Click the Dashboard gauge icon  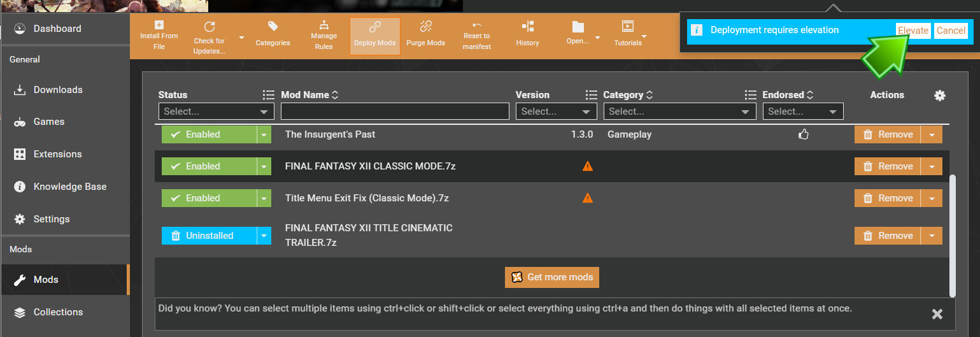(x=20, y=29)
